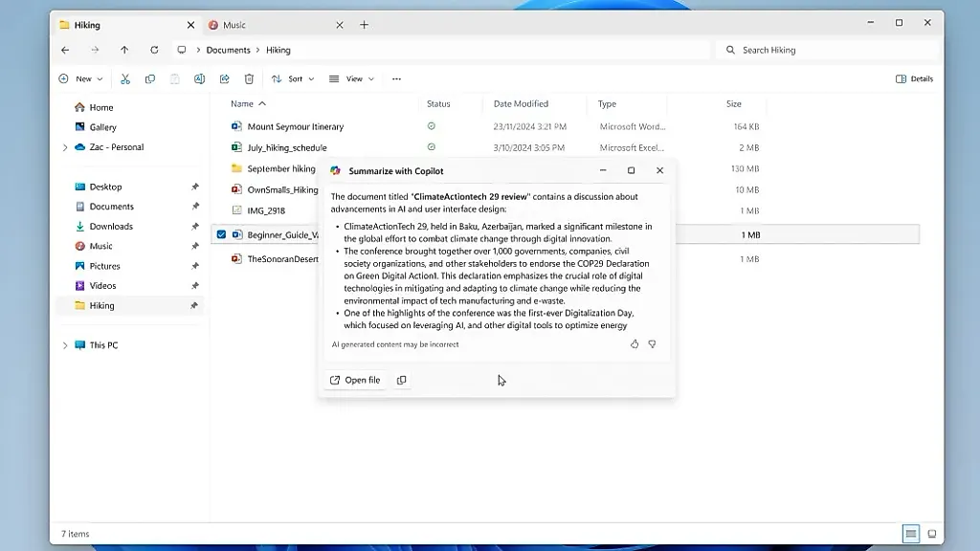Viewport: 980px width, 551px height.
Task: Select the TheSonoranDesert file
Action: tap(282, 259)
